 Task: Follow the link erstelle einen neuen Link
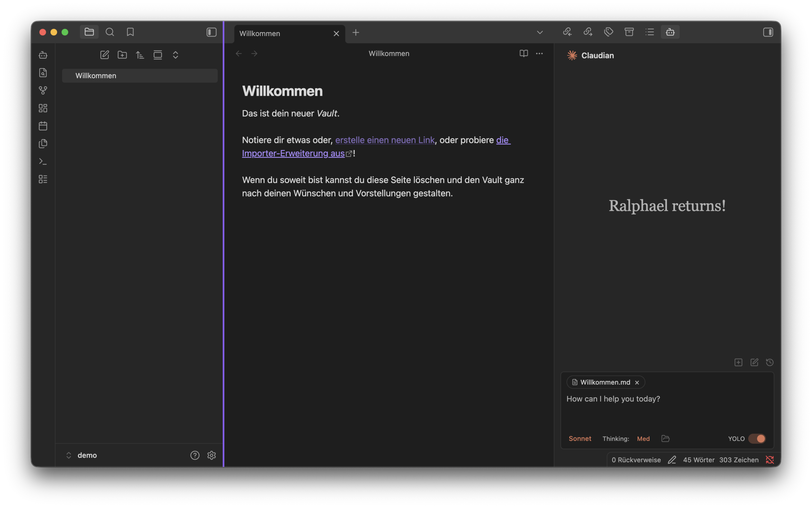(x=385, y=140)
